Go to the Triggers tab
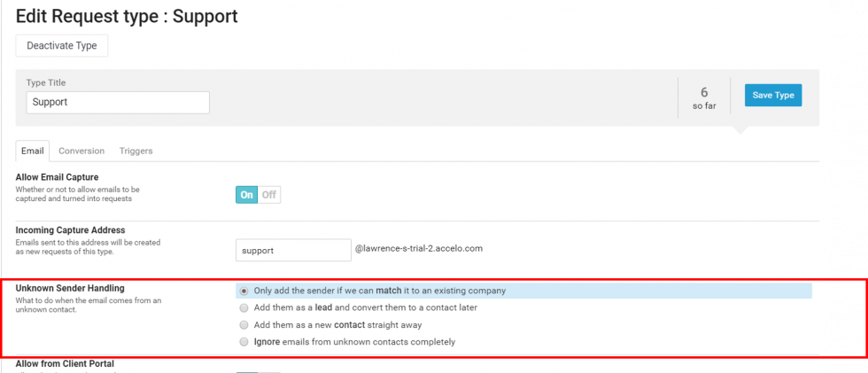Screen dimensions: 868x373 [136, 151]
